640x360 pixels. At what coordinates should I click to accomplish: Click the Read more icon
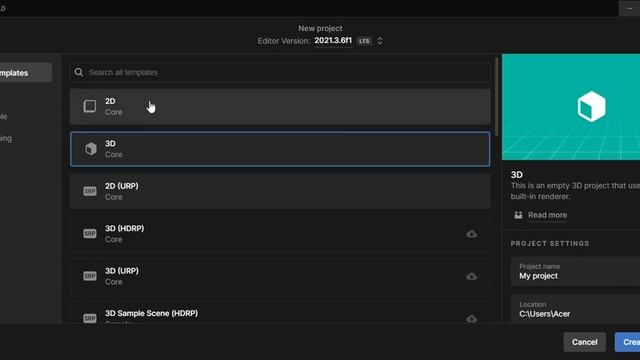[518, 215]
